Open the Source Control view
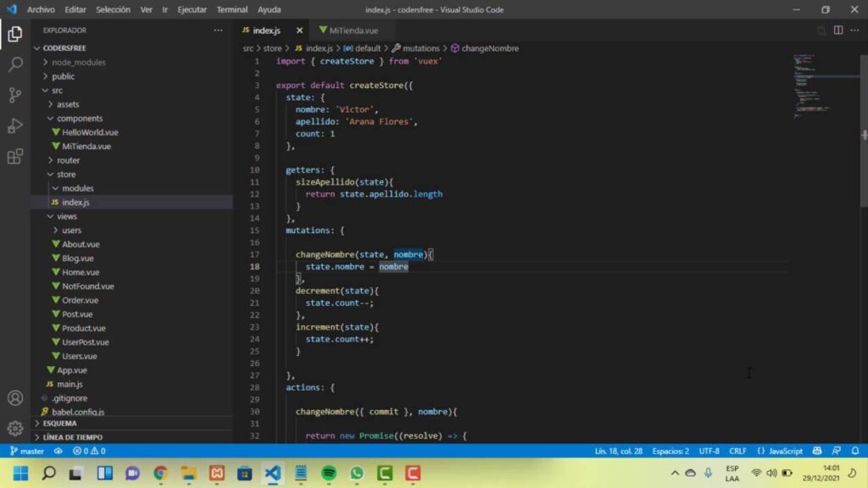 tap(15, 95)
